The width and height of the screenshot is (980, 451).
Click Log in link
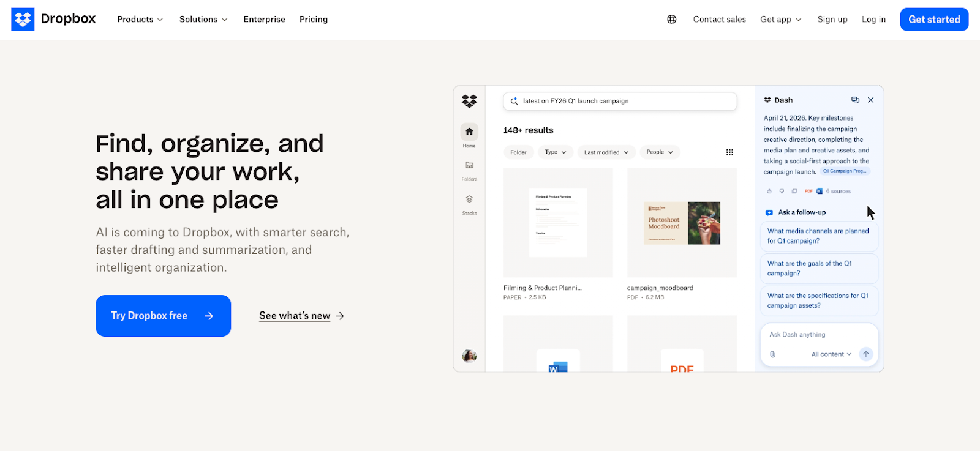pos(873,20)
